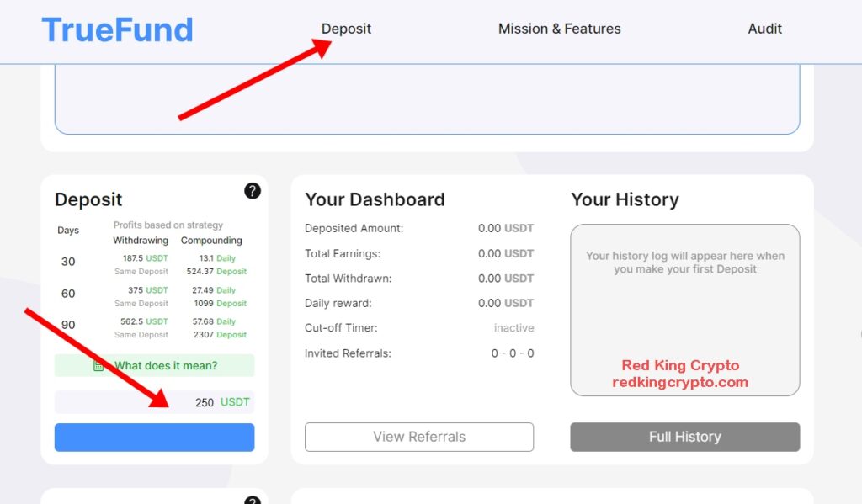Select the 90 days plan row
The image size is (862, 504).
(x=153, y=327)
